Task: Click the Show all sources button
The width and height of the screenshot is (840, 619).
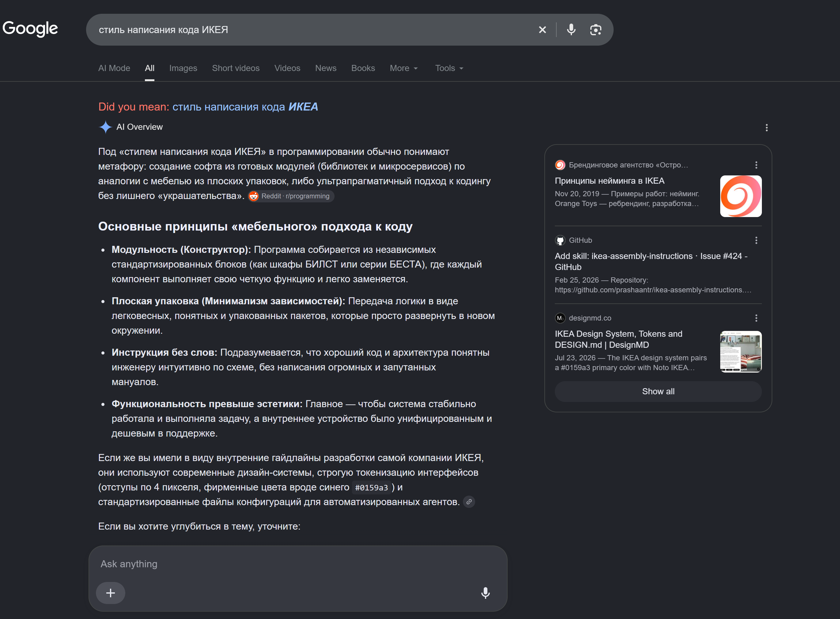Action: click(658, 392)
